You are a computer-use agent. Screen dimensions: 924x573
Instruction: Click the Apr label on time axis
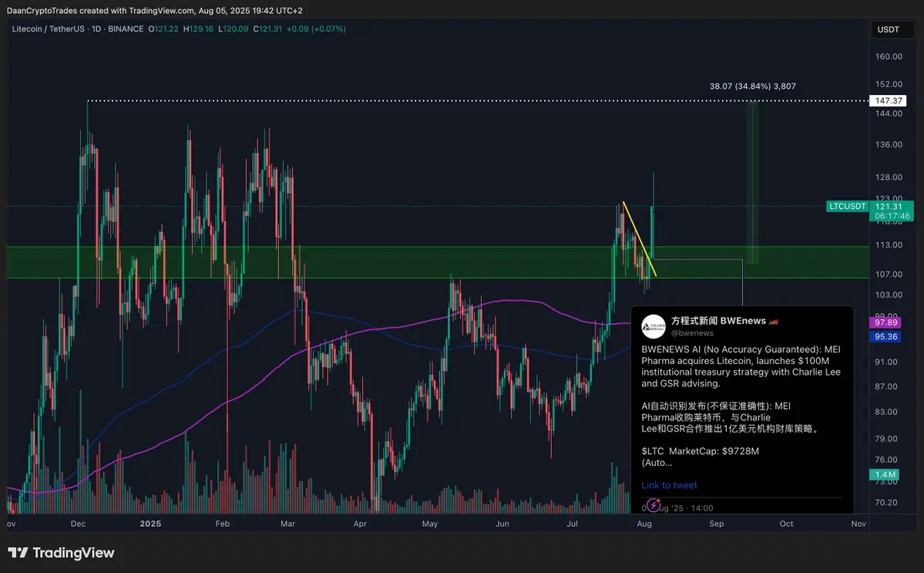(x=359, y=524)
